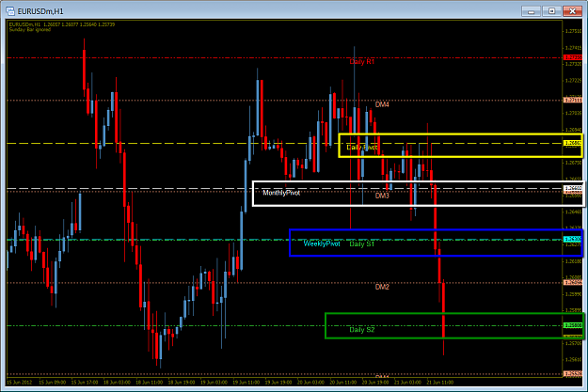The width and height of the screenshot is (588, 392).
Task: Select the 'Daily S2' green label
Action: point(362,329)
